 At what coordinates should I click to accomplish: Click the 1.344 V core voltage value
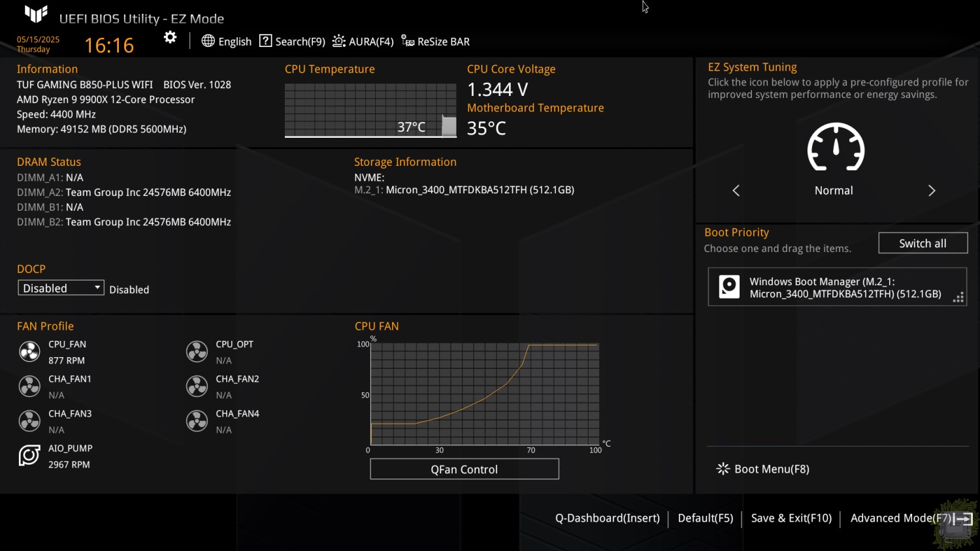tap(498, 89)
